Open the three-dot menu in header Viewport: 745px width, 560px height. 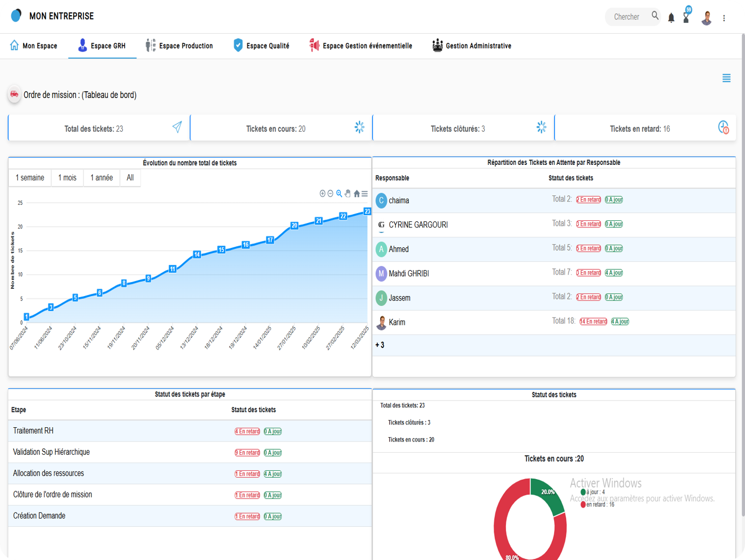pyautogui.click(x=724, y=18)
